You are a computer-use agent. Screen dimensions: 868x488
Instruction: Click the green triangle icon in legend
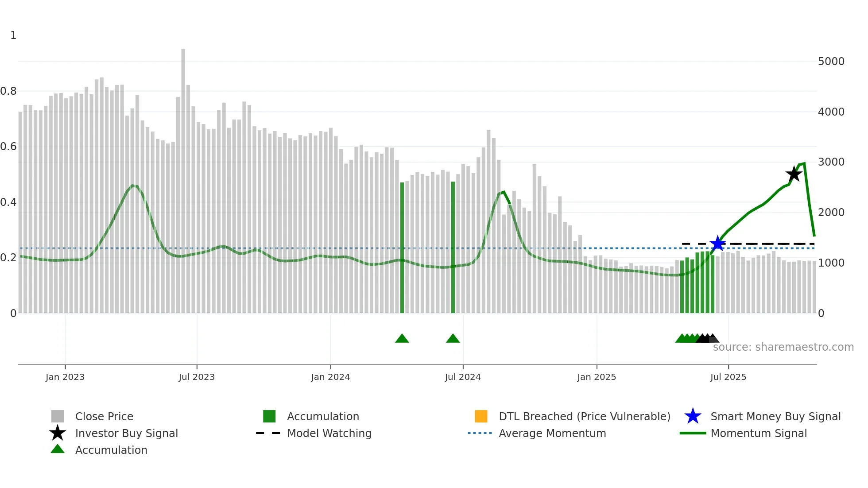pos(58,449)
